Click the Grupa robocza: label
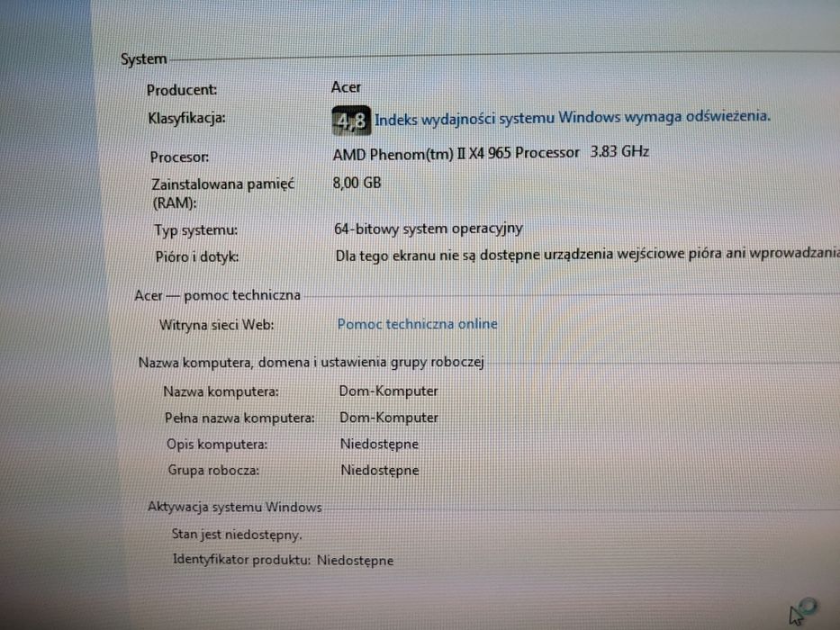 click(213, 471)
